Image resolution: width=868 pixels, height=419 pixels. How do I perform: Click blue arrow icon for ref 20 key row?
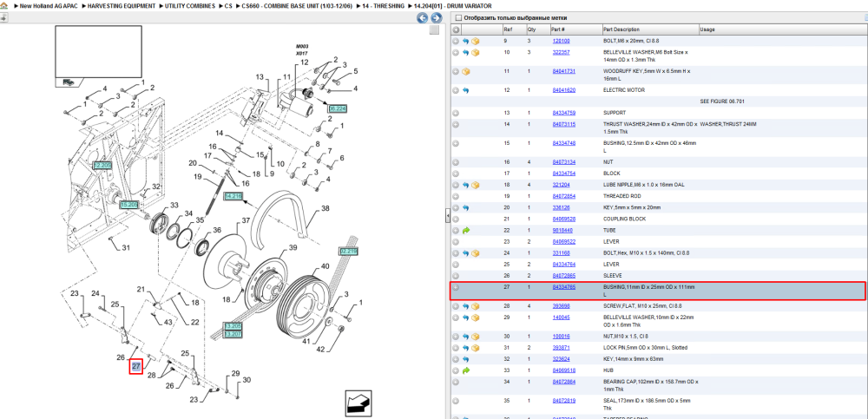point(465,207)
